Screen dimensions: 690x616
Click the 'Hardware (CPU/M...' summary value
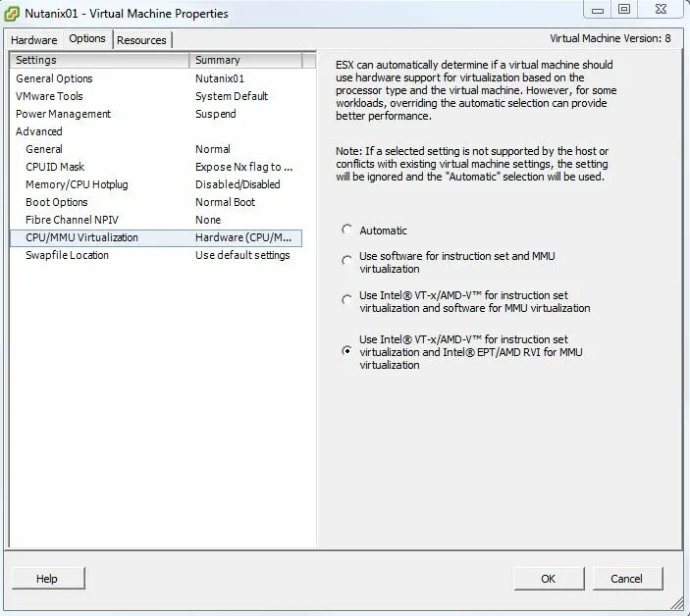coord(243,238)
